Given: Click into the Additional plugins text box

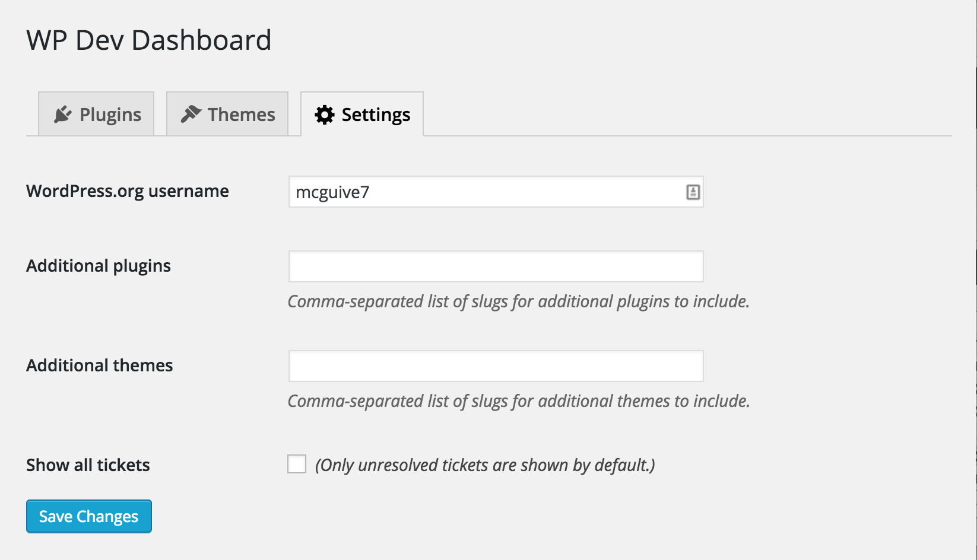Looking at the screenshot, I should coord(496,266).
